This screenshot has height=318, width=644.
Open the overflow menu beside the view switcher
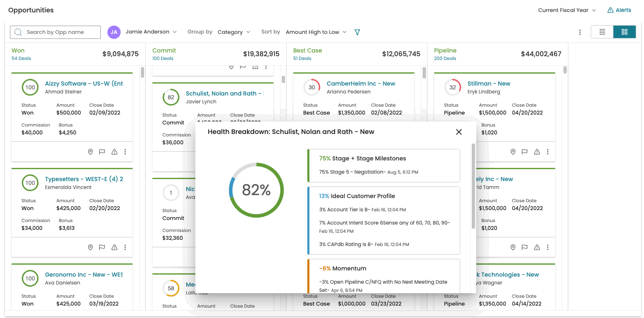[580, 32]
